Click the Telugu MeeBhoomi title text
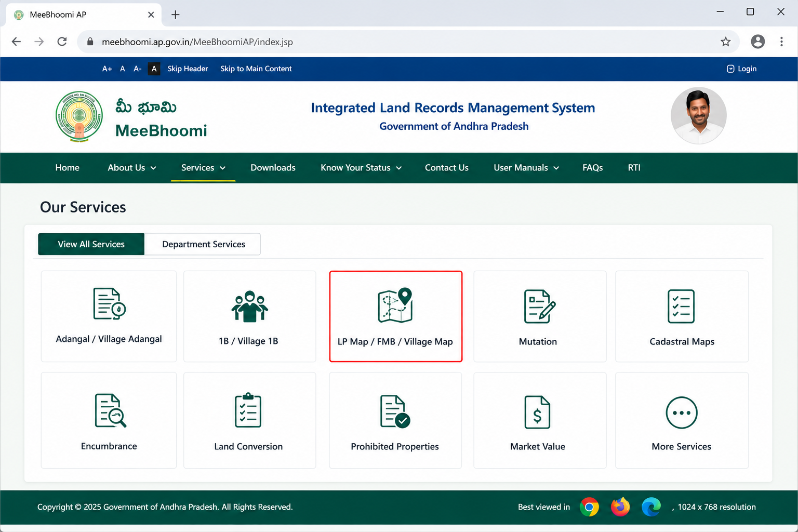 coord(146,107)
